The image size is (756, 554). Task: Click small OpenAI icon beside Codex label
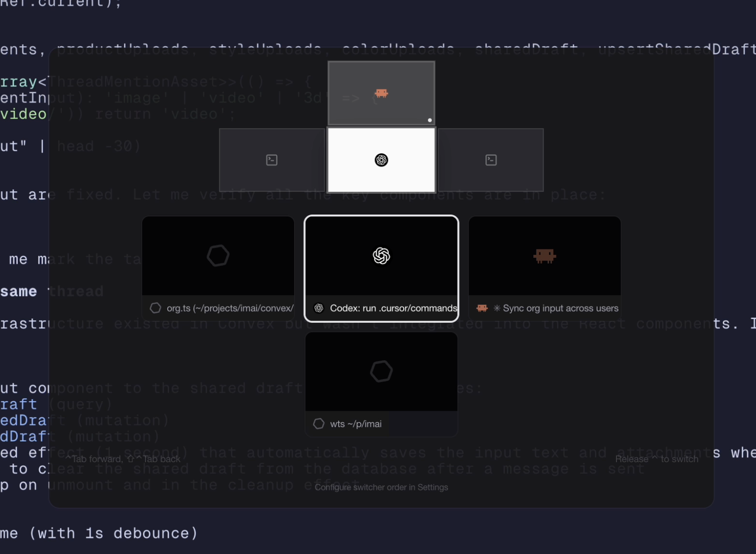(319, 308)
